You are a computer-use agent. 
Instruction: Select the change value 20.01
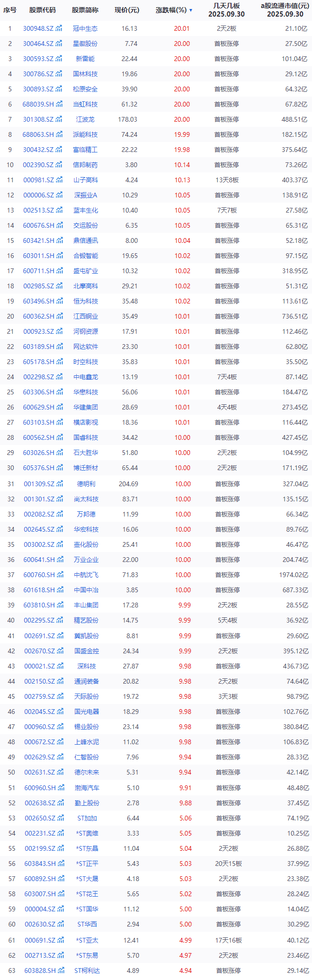pos(182,28)
